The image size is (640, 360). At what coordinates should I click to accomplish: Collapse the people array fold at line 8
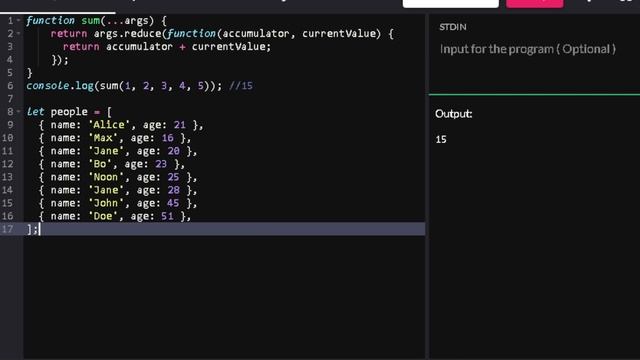click(x=19, y=112)
